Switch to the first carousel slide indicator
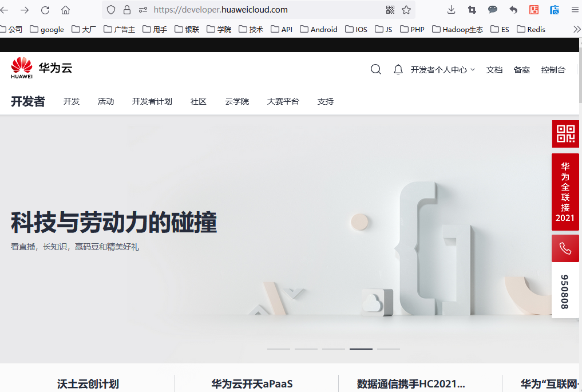The height and width of the screenshot is (392, 582). coord(278,349)
